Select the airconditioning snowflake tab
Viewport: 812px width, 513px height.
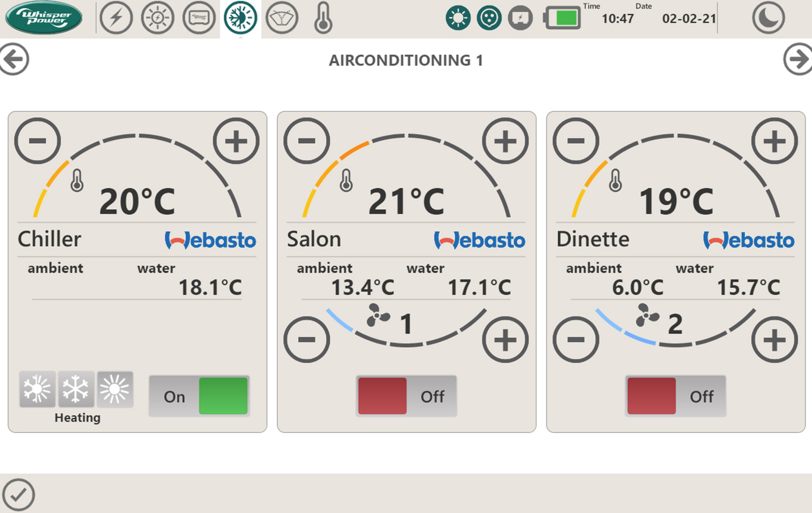pos(240,18)
